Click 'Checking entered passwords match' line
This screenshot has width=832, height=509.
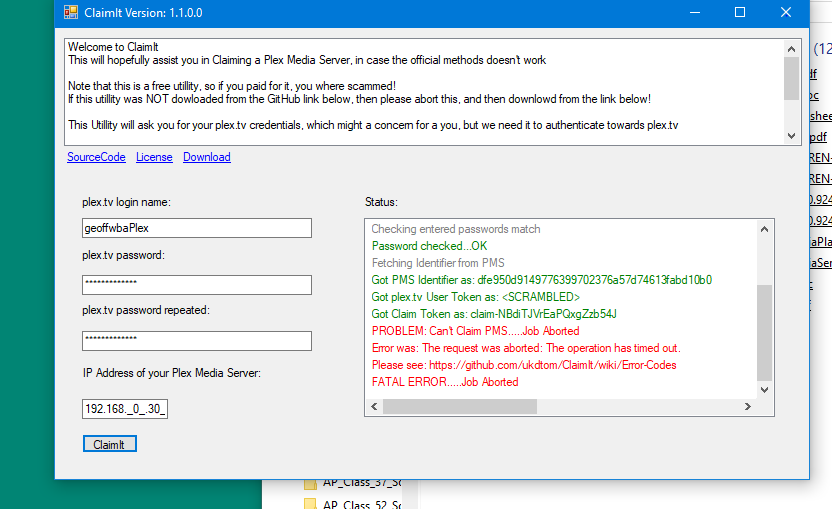(x=456, y=229)
